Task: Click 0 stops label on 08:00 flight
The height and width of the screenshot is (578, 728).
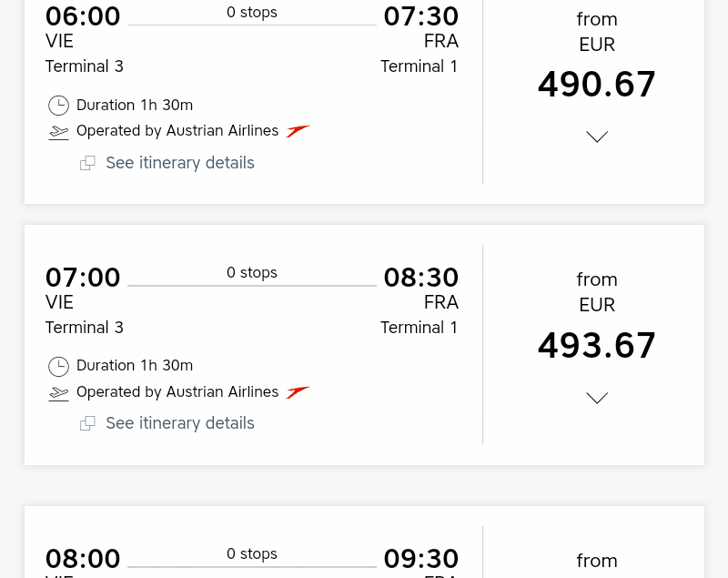Action: click(x=252, y=553)
